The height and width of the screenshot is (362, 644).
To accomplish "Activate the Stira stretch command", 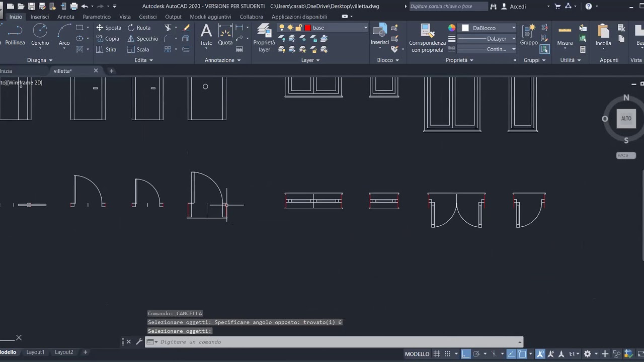I will pyautogui.click(x=107, y=49).
